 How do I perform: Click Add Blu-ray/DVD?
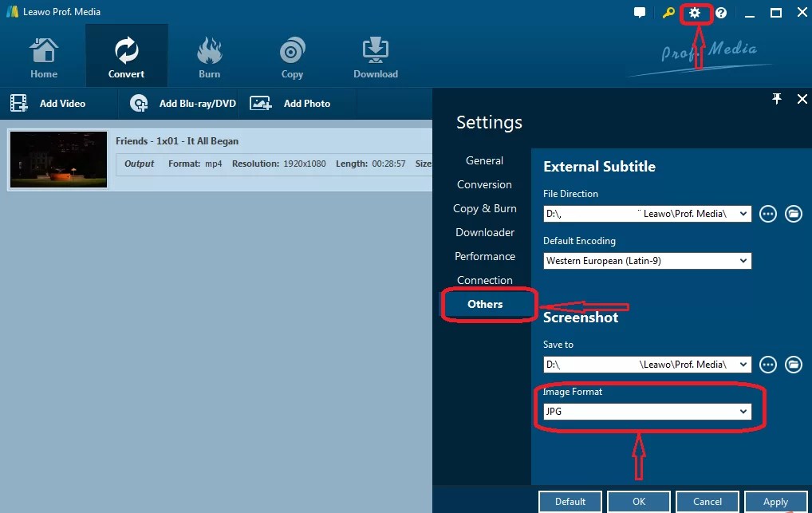tap(183, 103)
